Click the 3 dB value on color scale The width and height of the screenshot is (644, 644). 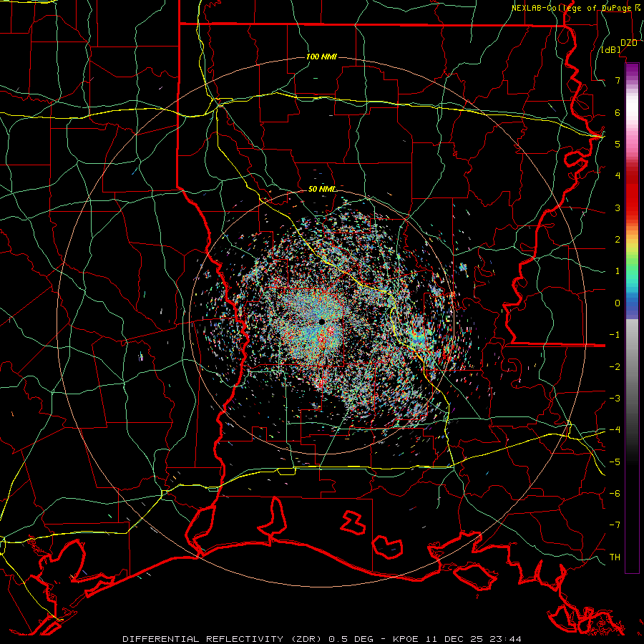pos(618,208)
